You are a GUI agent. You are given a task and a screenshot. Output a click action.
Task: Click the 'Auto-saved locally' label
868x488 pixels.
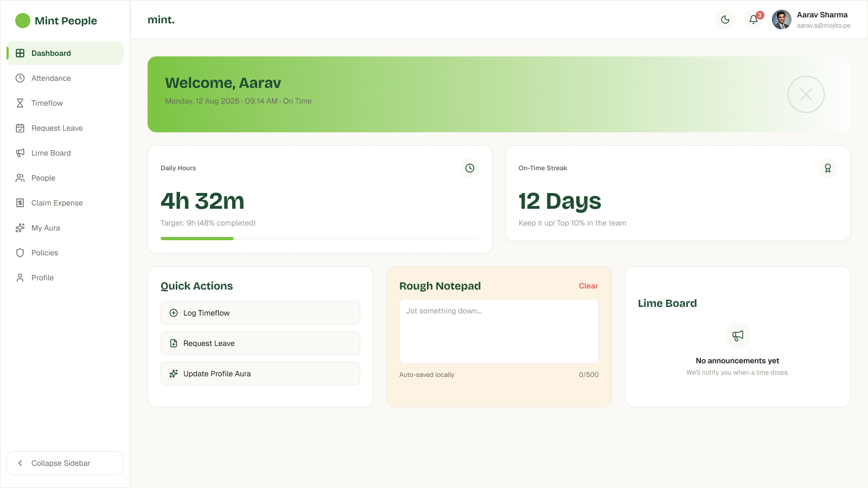tap(427, 375)
